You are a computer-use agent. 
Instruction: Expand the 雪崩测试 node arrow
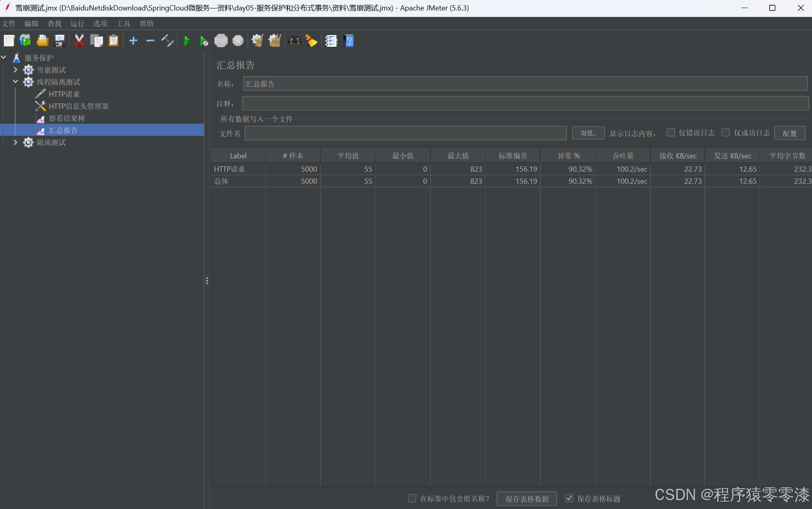15,70
